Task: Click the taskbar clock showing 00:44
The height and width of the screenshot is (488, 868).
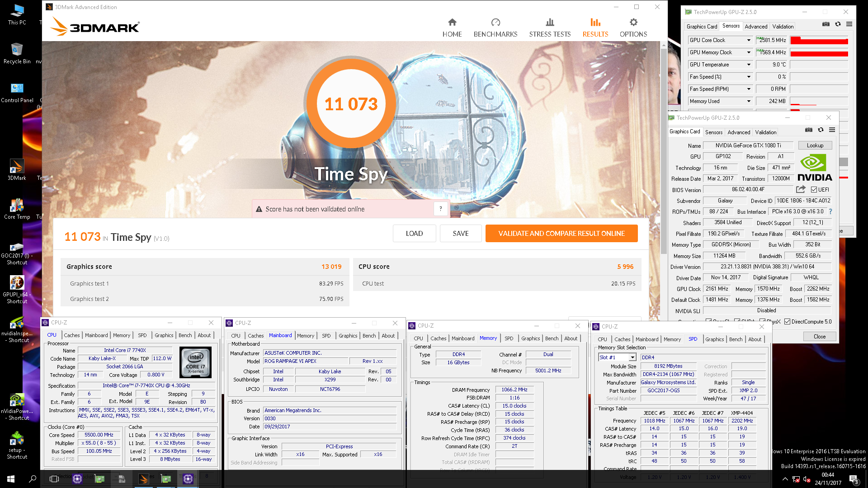Action: point(827,475)
